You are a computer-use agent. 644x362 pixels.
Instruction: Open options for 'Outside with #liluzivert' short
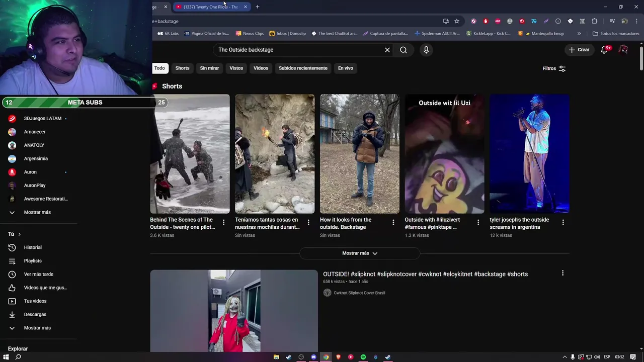pos(478,222)
